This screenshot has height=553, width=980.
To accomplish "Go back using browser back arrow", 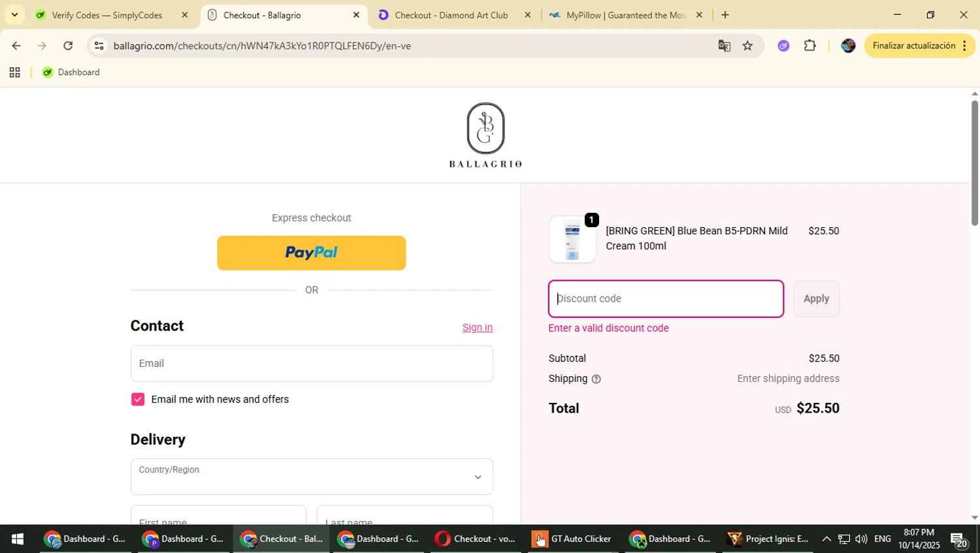I will click(x=16, y=46).
